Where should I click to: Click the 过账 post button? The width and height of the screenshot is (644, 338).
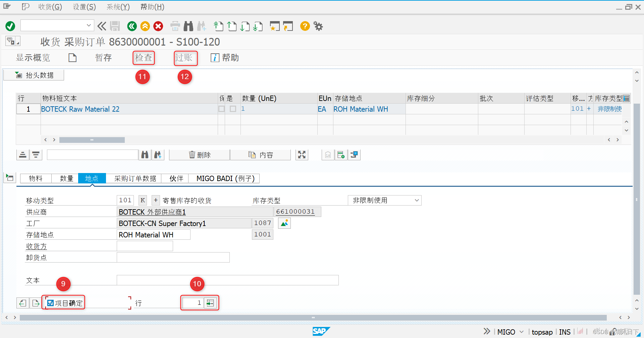(x=184, y=58)
